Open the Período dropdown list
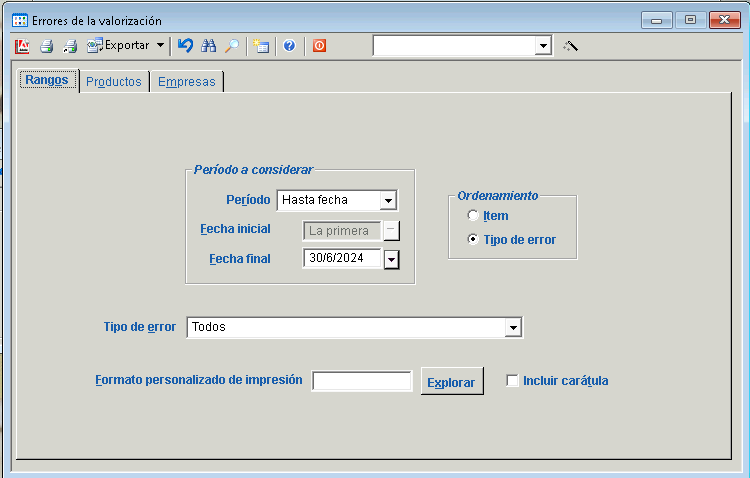 (389, 200)
